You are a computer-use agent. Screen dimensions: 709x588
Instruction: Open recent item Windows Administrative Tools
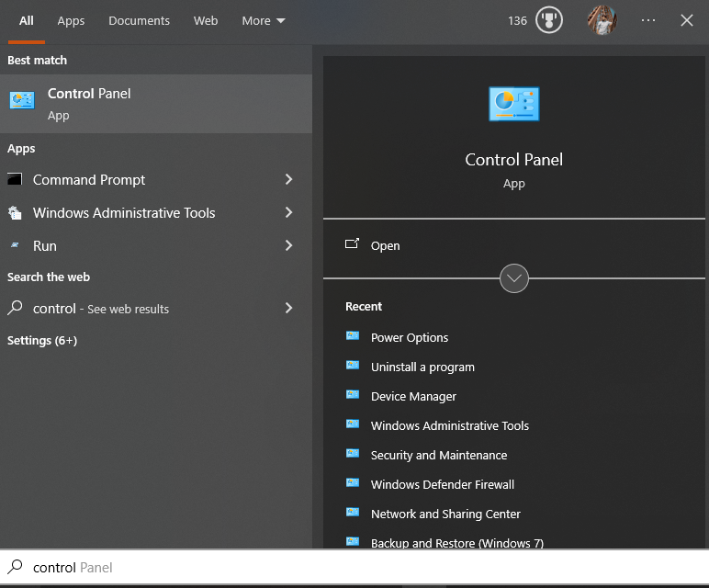[x=450, y=426]
